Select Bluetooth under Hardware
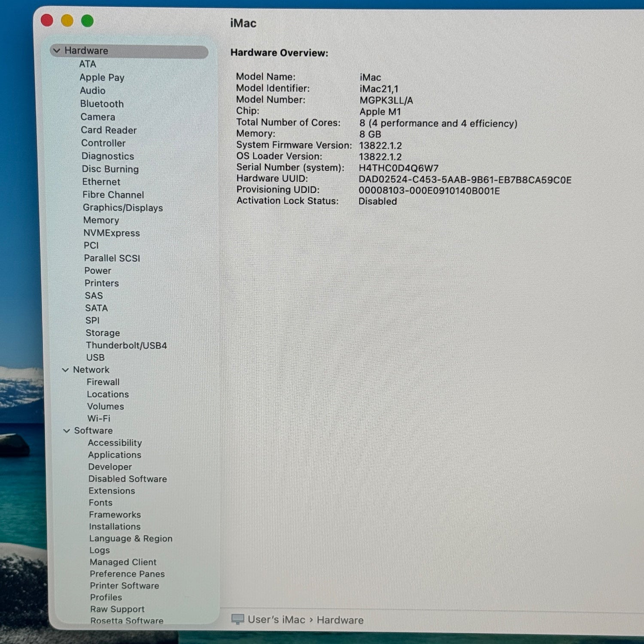Viewport: 644px width, 644px height. (102, 104)
